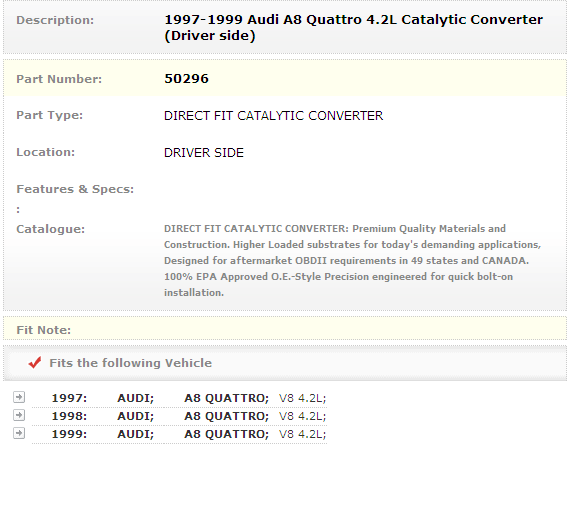Screen dimensions: 570x510
Task: Select the 1997 year entry
Action: (x=69, y=398)
